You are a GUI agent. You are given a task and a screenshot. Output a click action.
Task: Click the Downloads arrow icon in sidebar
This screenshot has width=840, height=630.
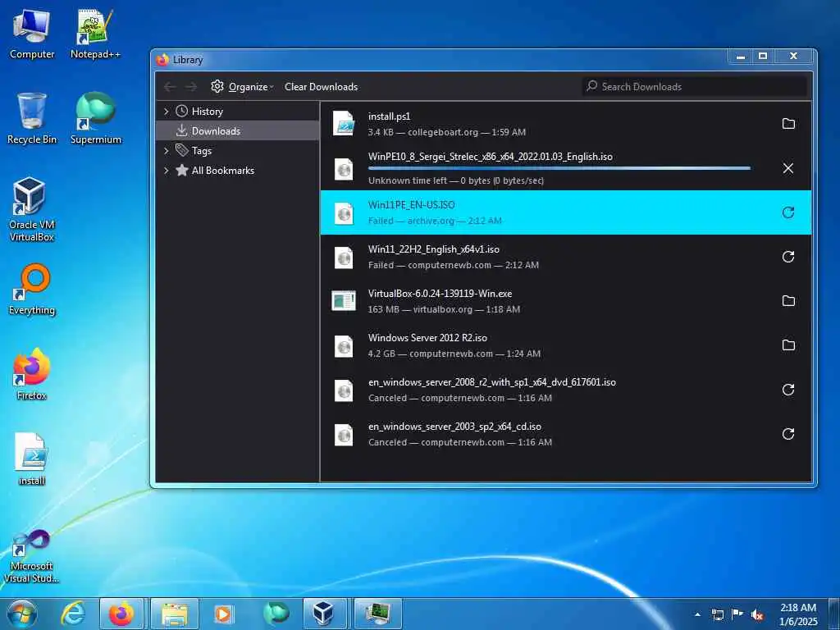(181, 130)
